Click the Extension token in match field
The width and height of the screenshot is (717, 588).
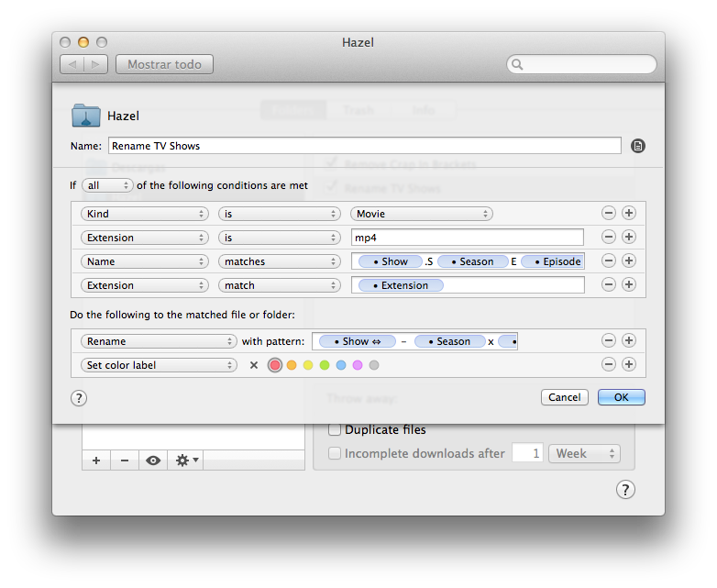click(x=401, y=285)
